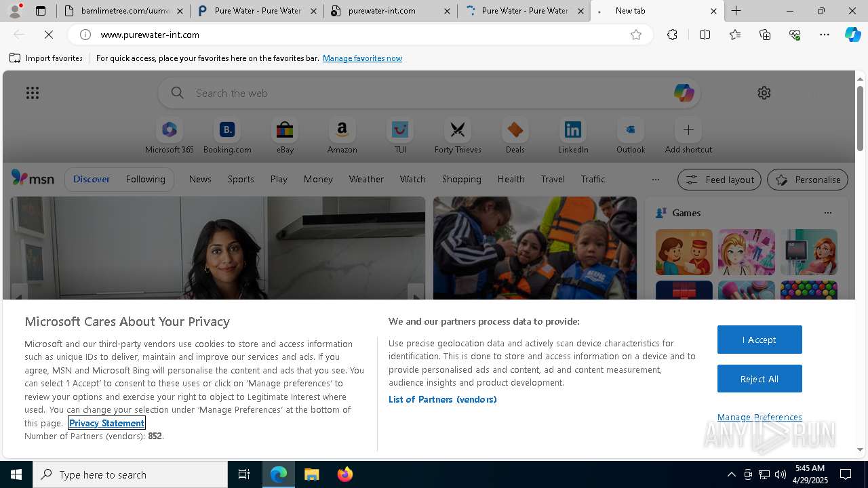Open Amazon shortcut
The image size is (868, 488).
pyautogui.click(x=342, y=136)
